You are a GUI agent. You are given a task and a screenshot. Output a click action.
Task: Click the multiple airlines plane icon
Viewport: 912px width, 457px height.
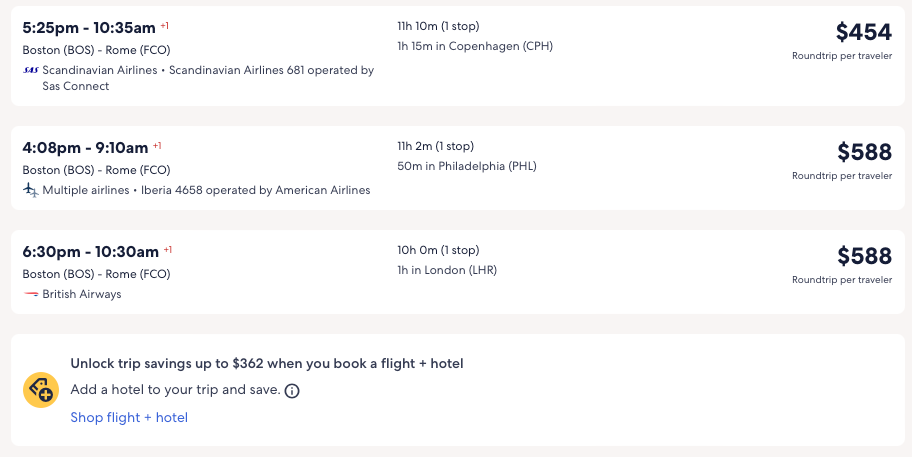(x=30, y=190)
